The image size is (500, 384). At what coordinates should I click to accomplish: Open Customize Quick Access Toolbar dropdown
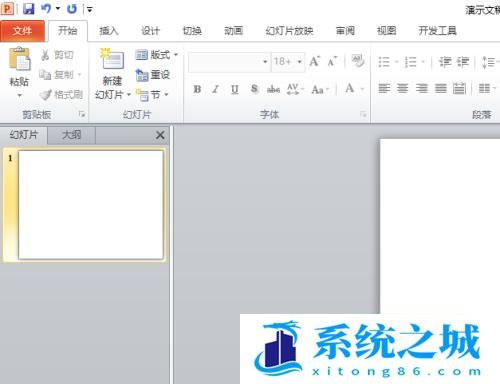pyautogui.click(x=89, y=9)
